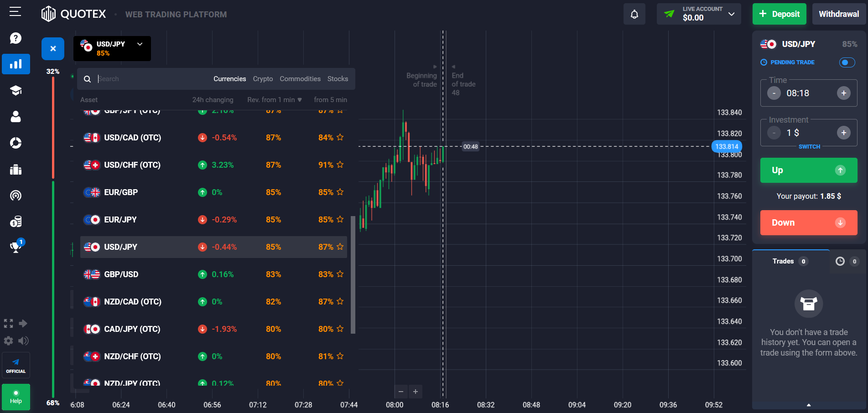Favorite USD/JPY with star
The image size is (868, 413).
click(x=340, y=247)
